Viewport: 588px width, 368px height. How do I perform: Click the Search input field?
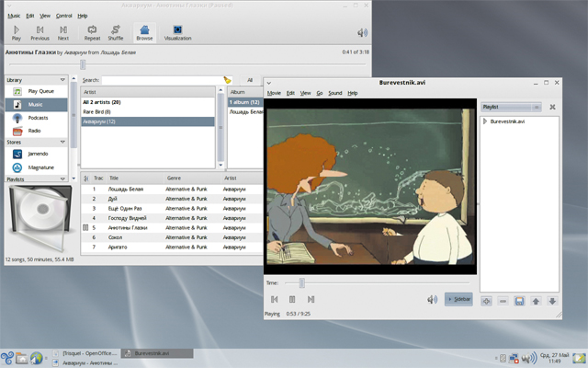(x=162, y=80)
